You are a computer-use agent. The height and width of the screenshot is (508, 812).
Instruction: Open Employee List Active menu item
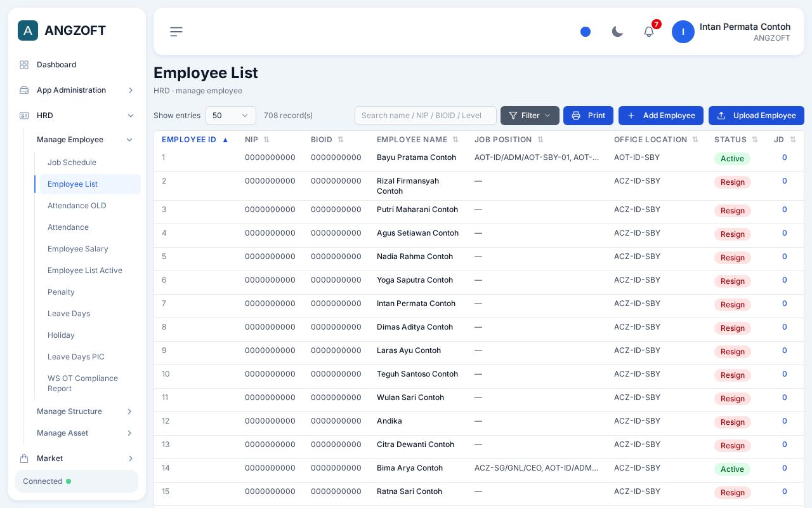(90, 271)
